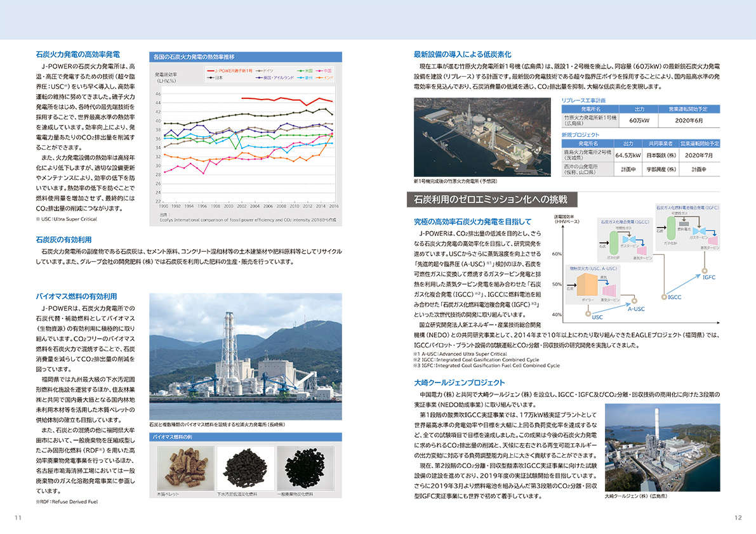Image resolution: width=756 pixels, height=534 pixels.
Task: Click the blue IGFC point label
Action: [709, 277]
